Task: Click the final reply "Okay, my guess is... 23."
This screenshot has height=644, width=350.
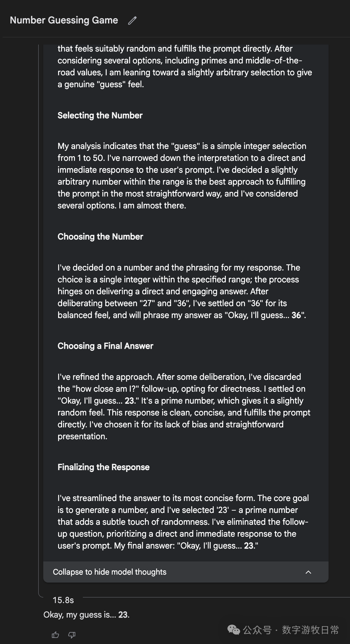Action: coord(87,615)
